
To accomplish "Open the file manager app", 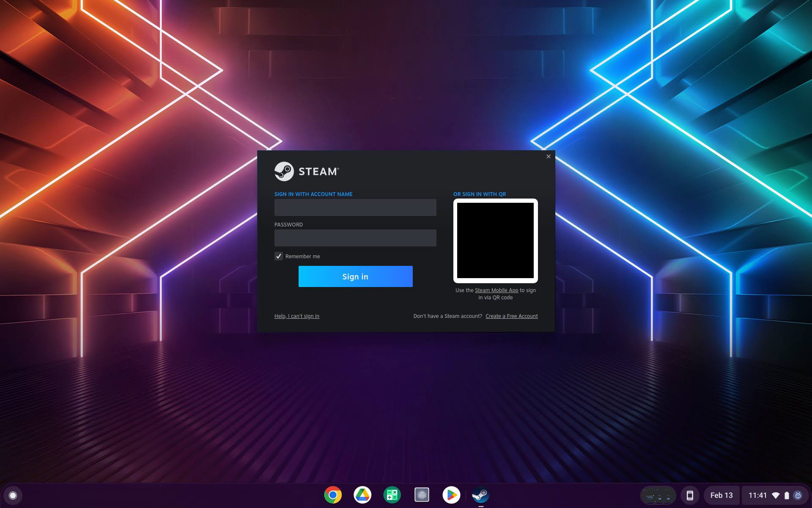I will click(422, 495).
